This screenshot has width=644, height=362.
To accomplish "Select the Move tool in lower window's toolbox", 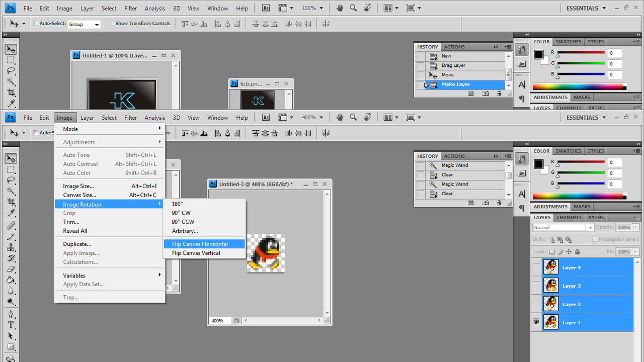I will point(11,158).
